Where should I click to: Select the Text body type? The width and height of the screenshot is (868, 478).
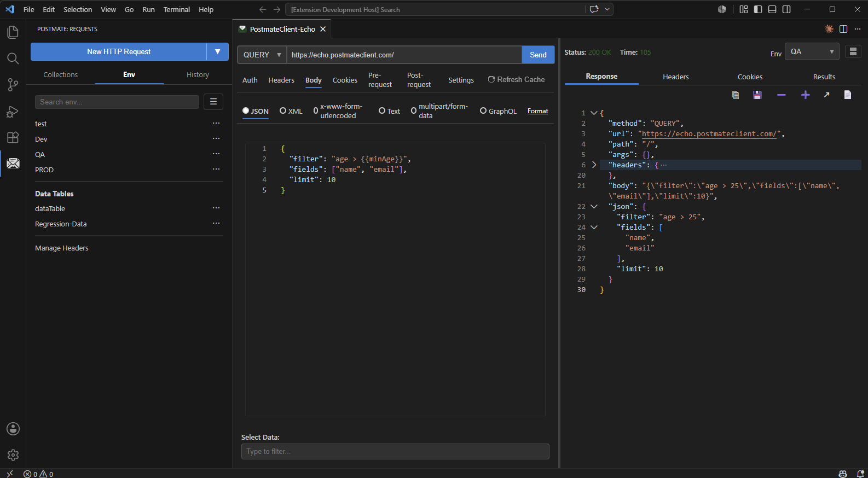click(389, 111)
